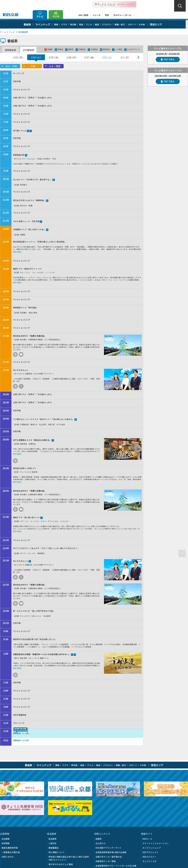Click the KBS京都 logo

point(10,15)
